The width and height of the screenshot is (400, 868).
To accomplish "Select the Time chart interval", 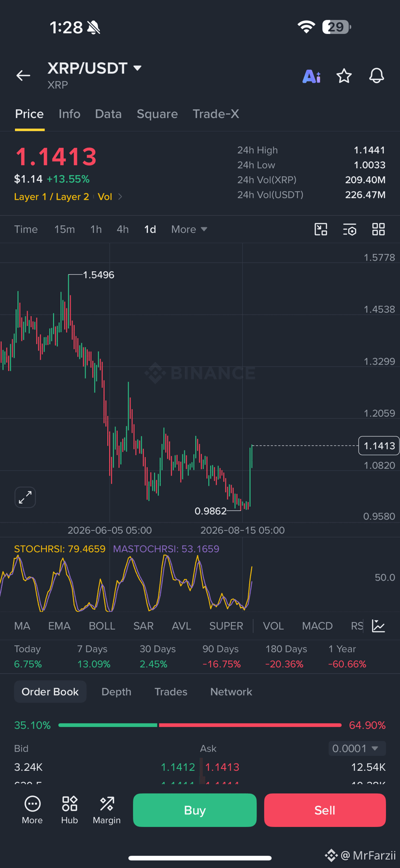I will click(26, 229).
